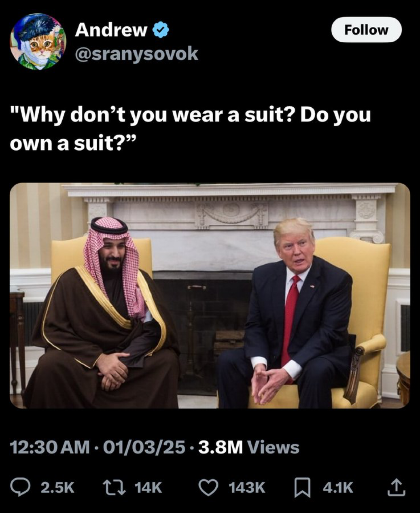Screen dimensions: 420x513
Task: Like the post with heart icon
Action: click(208, 487)
